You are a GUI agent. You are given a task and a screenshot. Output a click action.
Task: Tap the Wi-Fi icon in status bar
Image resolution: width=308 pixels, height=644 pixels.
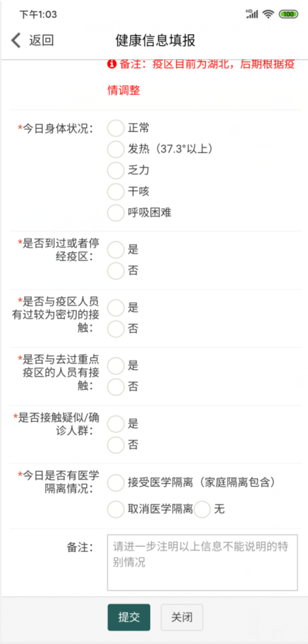click(268, 14)
